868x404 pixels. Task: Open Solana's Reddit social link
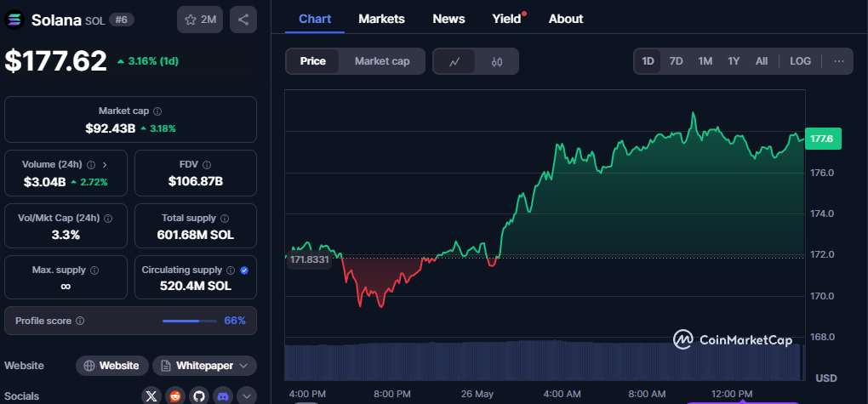point(175,396)
